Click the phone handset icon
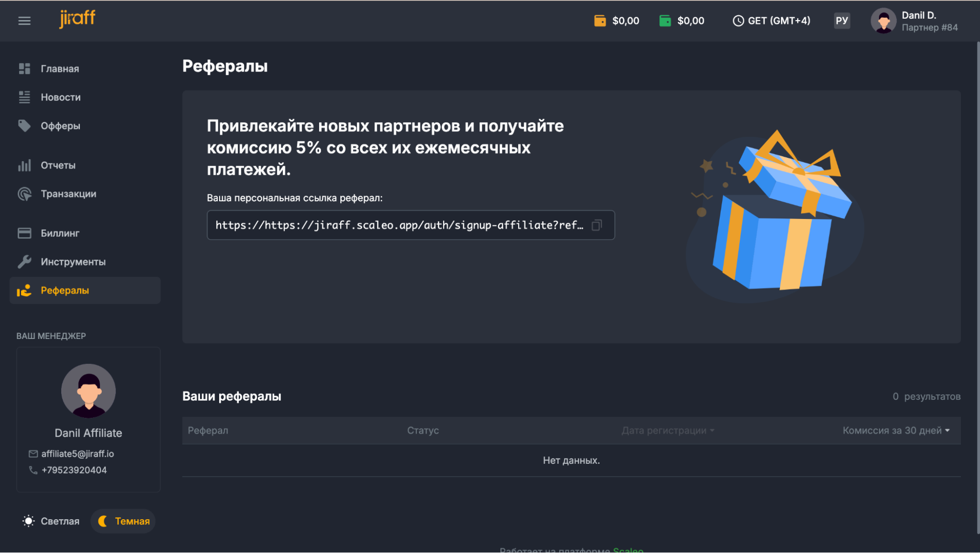 33,470
